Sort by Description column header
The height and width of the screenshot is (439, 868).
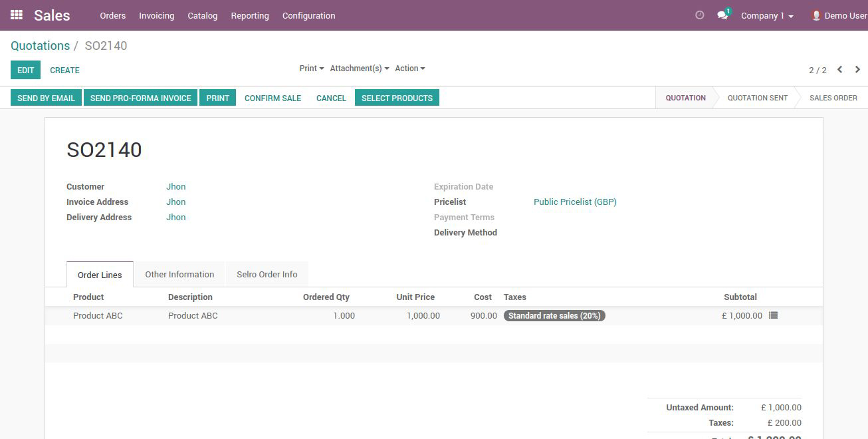[x=190, y=297]
